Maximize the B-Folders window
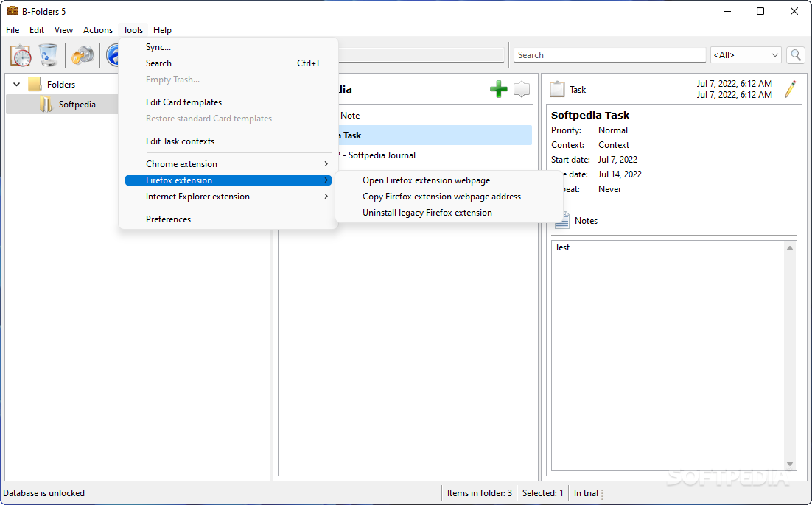The width and height of the screenshot is (812, 505). click(x=760, y=11)
